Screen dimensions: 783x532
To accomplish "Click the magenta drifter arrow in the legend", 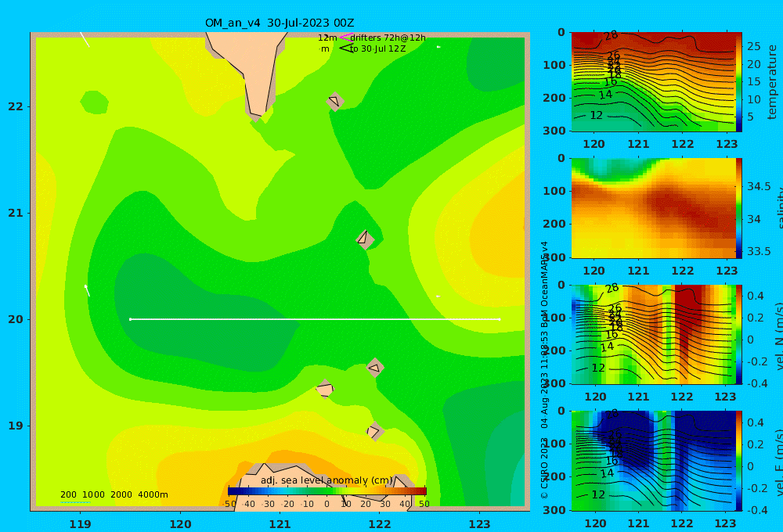I will [x=345, y=37].
